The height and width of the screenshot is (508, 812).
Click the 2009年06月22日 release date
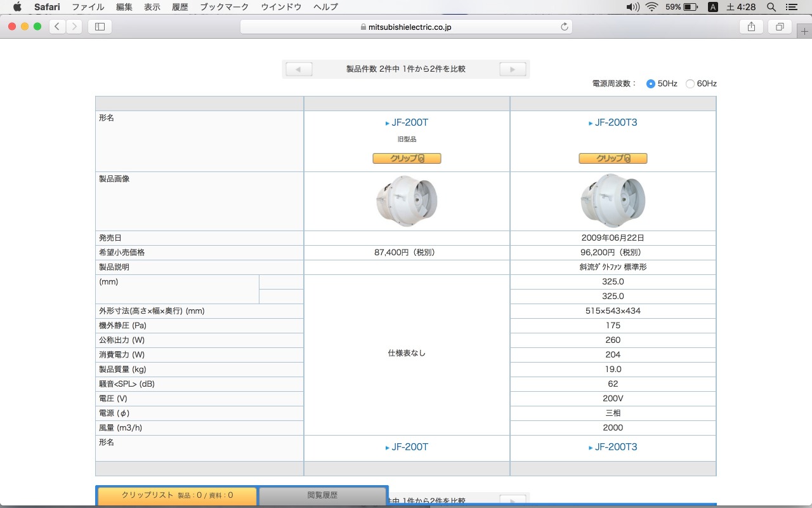click(x=613, y=238)
